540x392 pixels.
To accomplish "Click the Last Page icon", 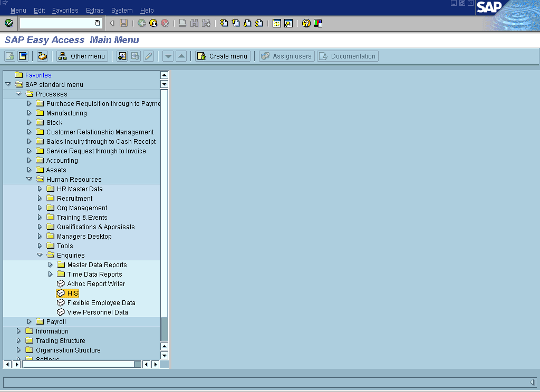I will pyautogui.click(x=259, y=23).
